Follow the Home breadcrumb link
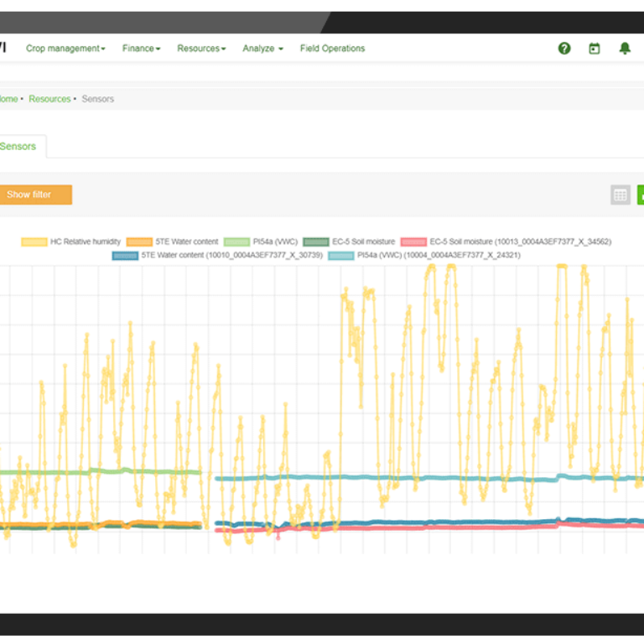 point(8,99)
